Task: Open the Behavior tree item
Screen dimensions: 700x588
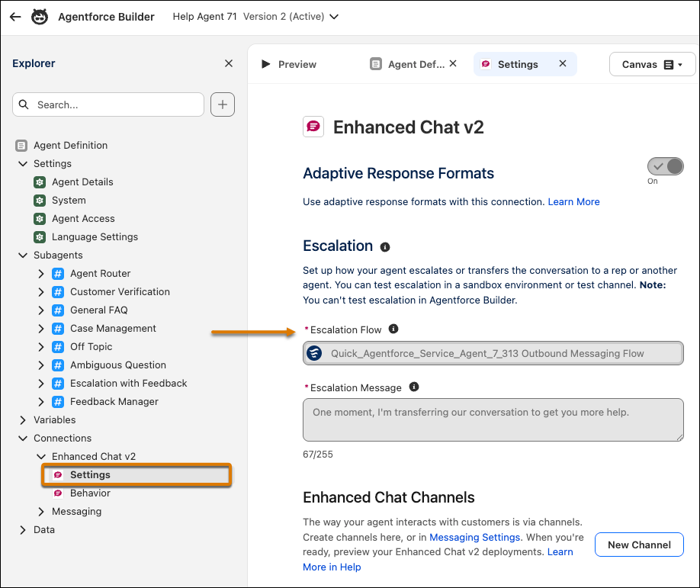Action: (90, 493)
